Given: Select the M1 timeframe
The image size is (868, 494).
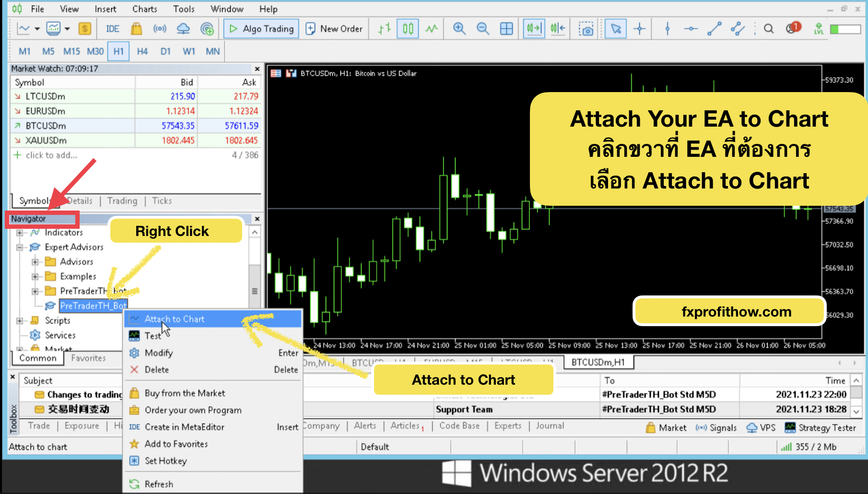Looking at the screenshot, I should 24,51.
